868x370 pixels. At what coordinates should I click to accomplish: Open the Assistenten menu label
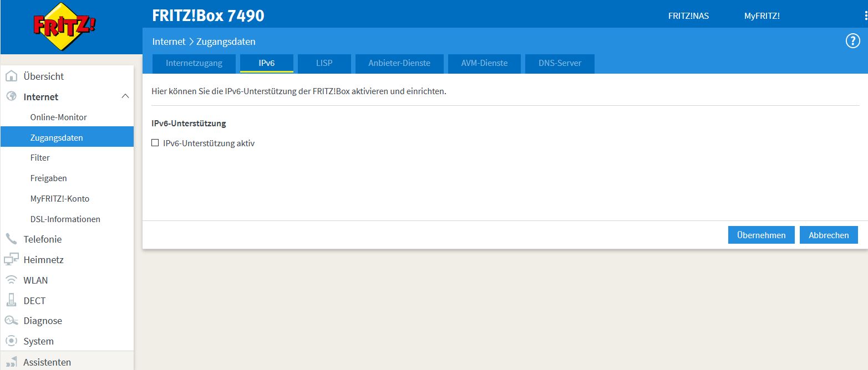point(47,362)
